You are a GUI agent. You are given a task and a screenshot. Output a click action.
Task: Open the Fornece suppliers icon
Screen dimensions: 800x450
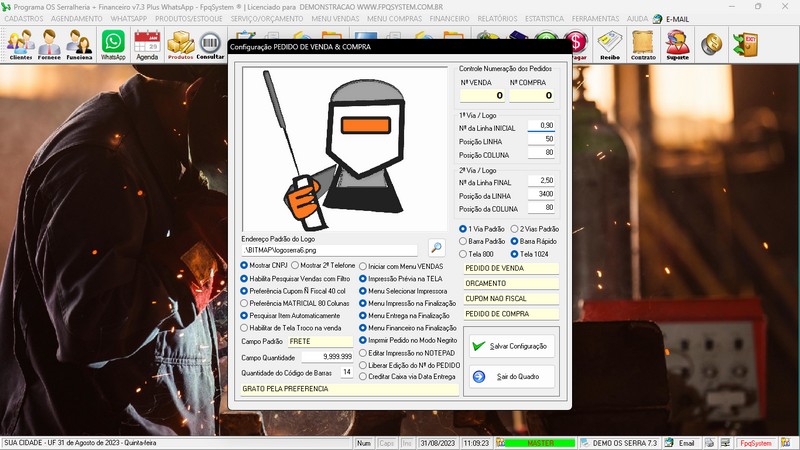tap(49, 44)
